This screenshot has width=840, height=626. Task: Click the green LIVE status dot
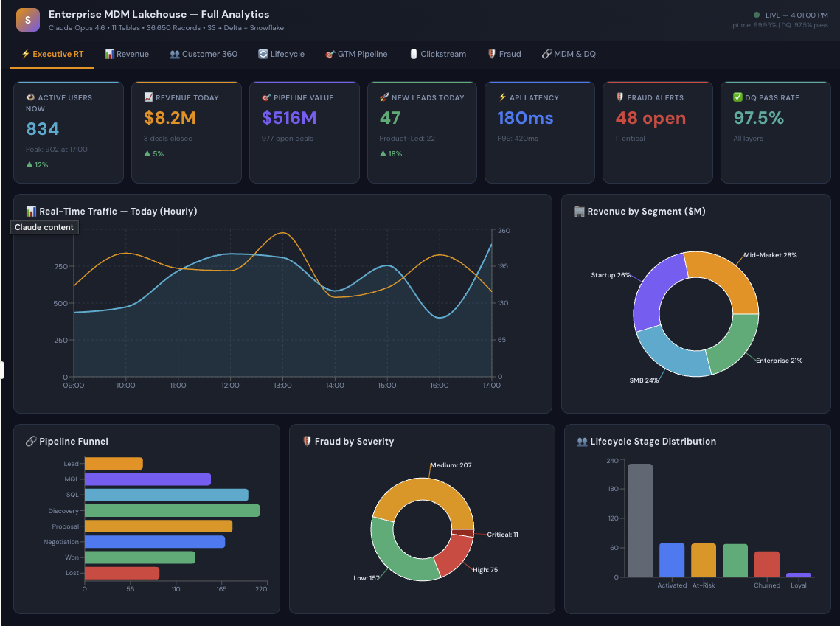[757, 15]
